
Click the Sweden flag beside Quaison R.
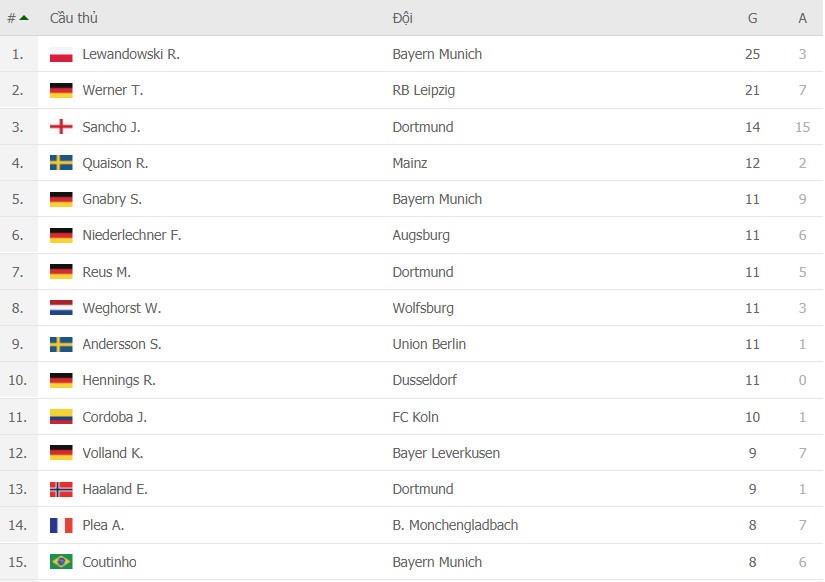pos(61,163)
